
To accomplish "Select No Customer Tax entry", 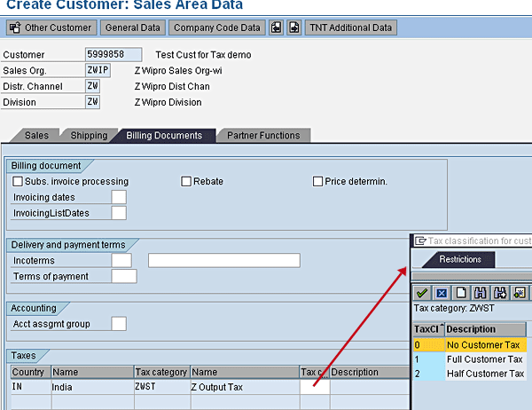I will click(x=484, y=344).
